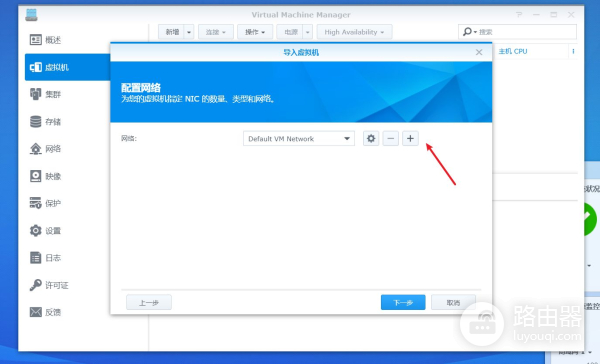Open help with the question mark icon
This screenshot has height=364, width=600.
(x=519, y=15)
